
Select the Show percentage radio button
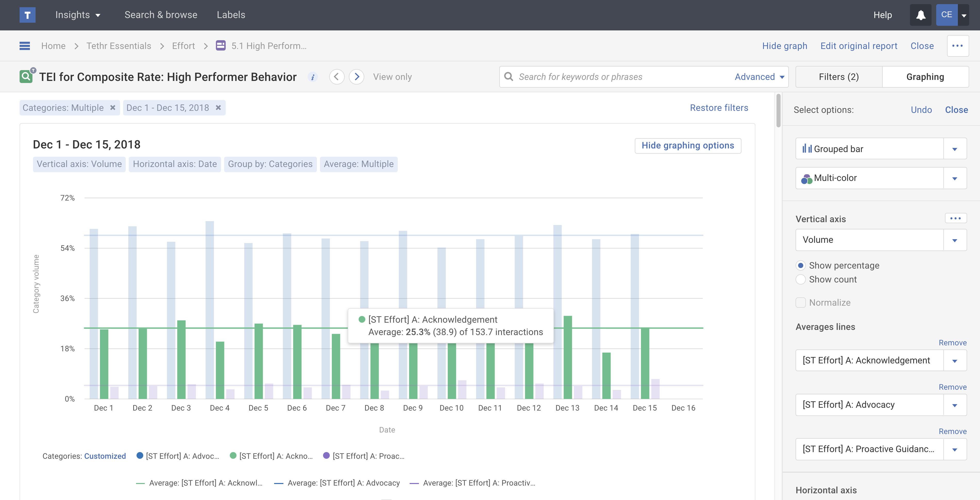(801, 266)
